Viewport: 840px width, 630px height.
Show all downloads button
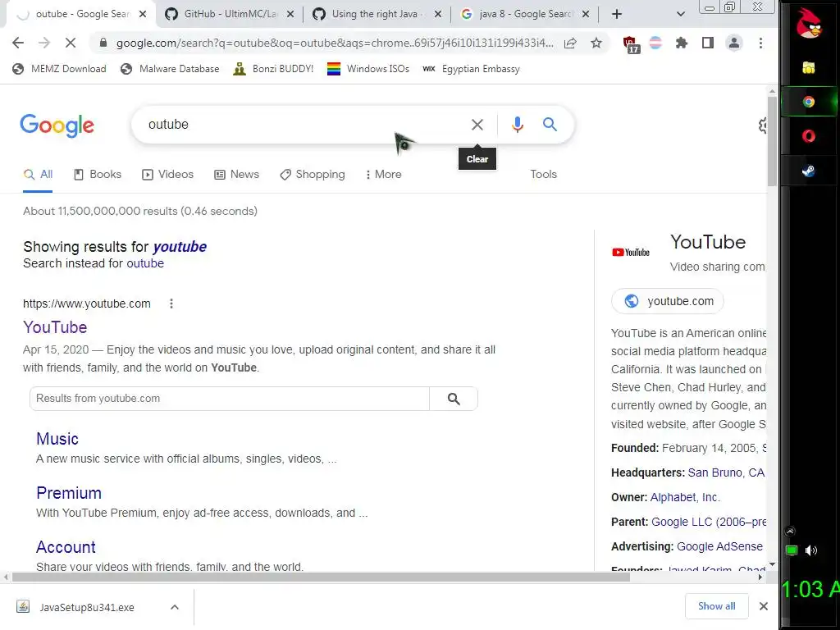pos(716,606)
